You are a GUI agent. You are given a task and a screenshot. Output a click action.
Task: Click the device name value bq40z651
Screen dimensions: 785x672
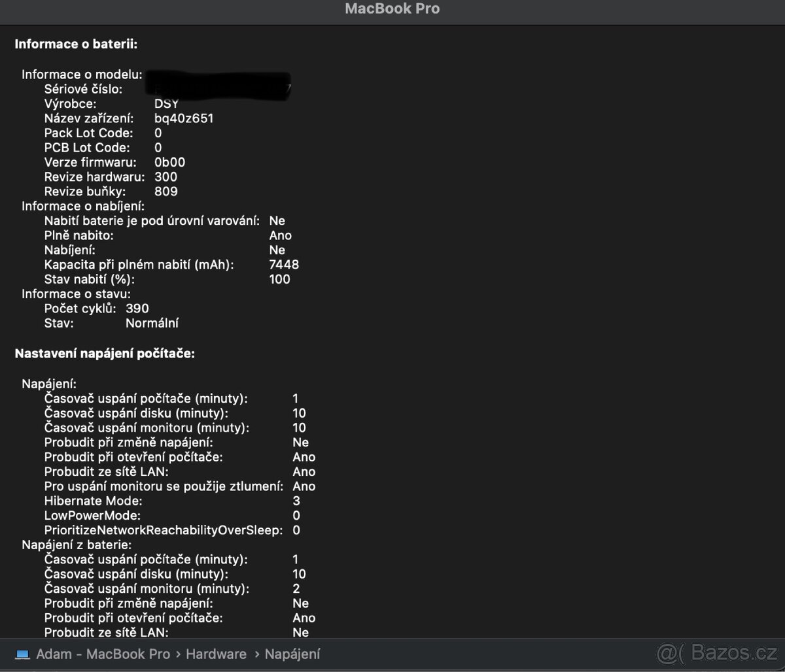[x=184, y=118]
